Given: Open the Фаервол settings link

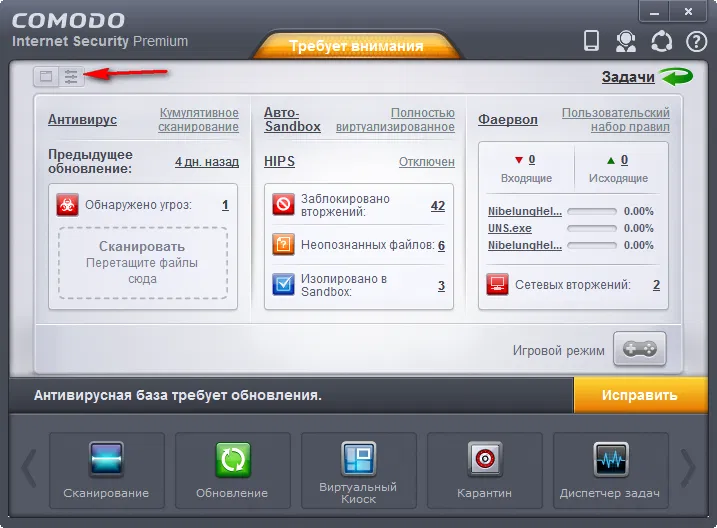Looking at the screenshot, I should 508,120.
